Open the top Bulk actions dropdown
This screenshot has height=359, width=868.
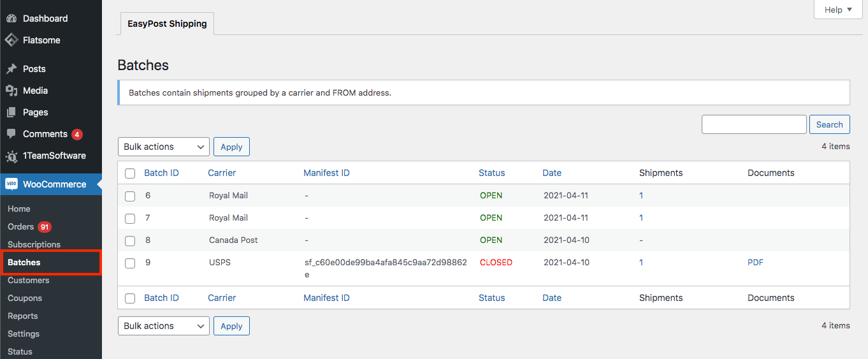(163, 147)
